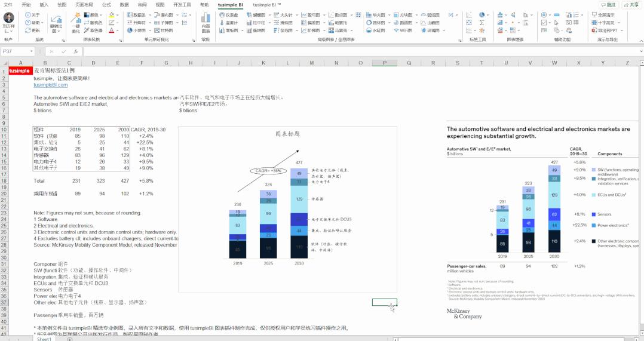
Task: Select the cell containing 'Total'
Action: pyautogui.click(x=45, y=180)
